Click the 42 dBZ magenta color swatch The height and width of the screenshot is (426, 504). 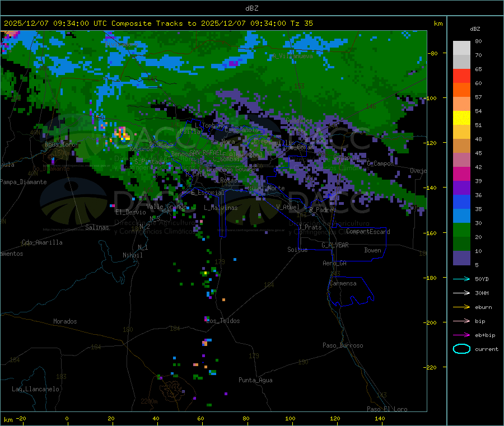[x=461, y=174]
